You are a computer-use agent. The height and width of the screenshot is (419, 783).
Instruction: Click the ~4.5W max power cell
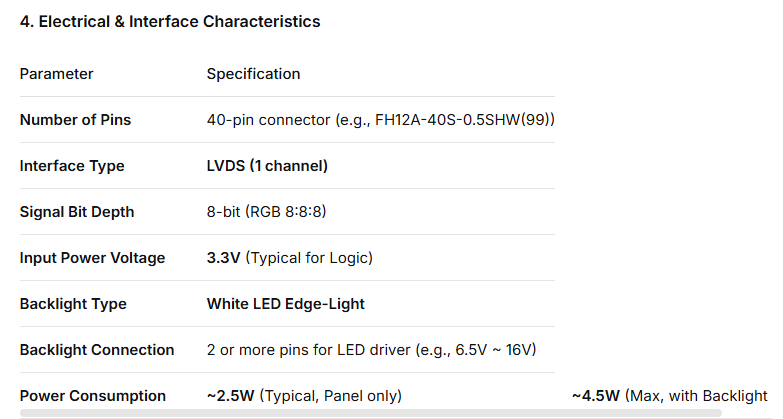pyautogui.click(x=669, y=396)
